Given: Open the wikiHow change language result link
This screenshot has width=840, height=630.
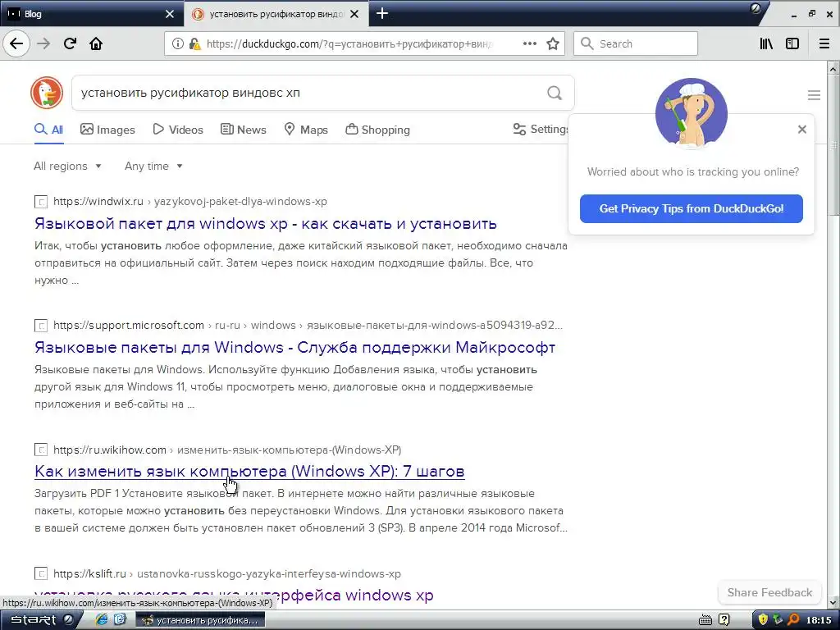Looking at the screenshot, I should [249, 471].
